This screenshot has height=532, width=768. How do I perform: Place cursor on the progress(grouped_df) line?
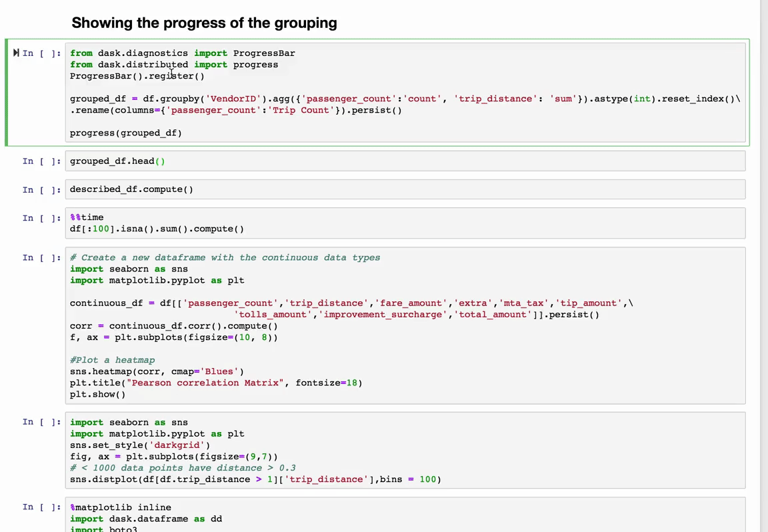click(126, 133)
